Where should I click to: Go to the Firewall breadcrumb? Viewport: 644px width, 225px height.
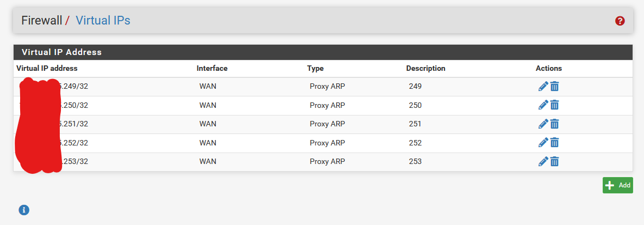(x=41, y=20)
